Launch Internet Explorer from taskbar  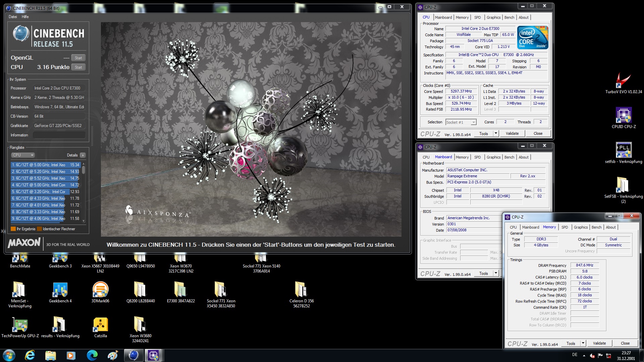click(x=30, y=355)
